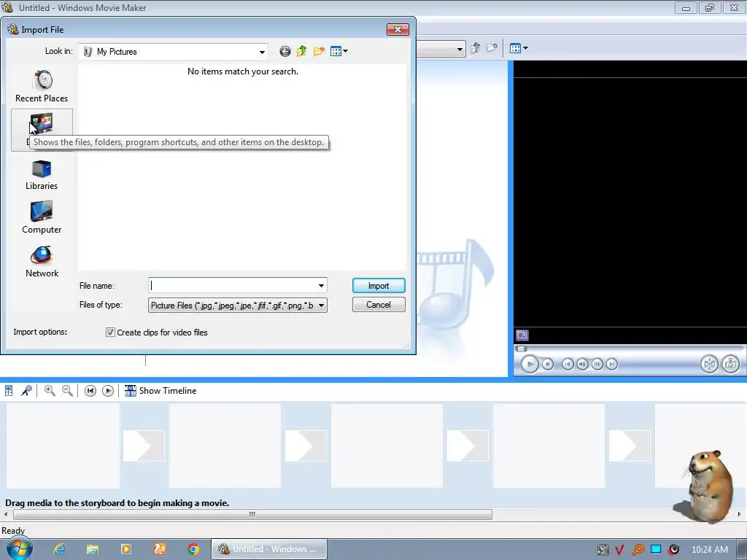This screenshot has width=747, height=560.
Task: Click the full screen preview icon
Action: pos(522,335)
